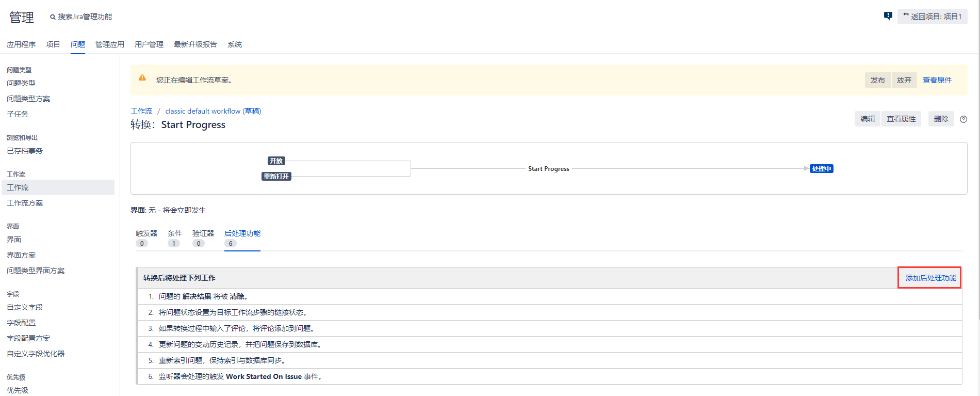Publish the workflow draft with 发布

877,80
